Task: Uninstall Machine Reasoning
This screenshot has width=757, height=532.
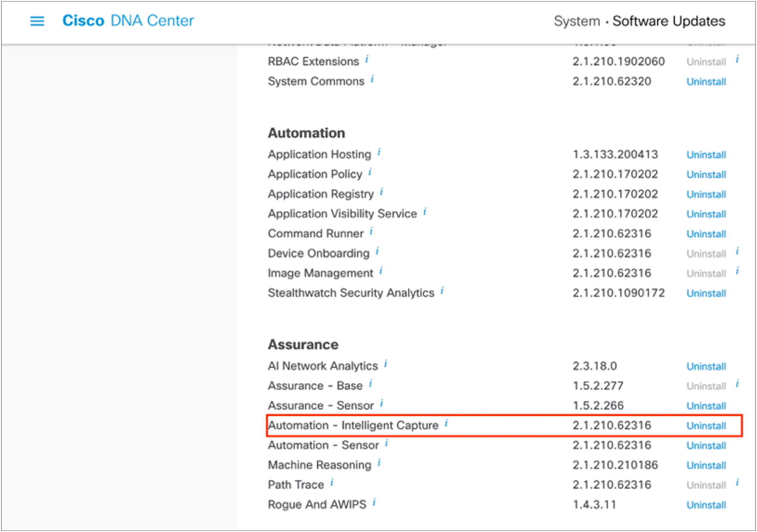Action: pyautogui.click(x=706, y=465)
